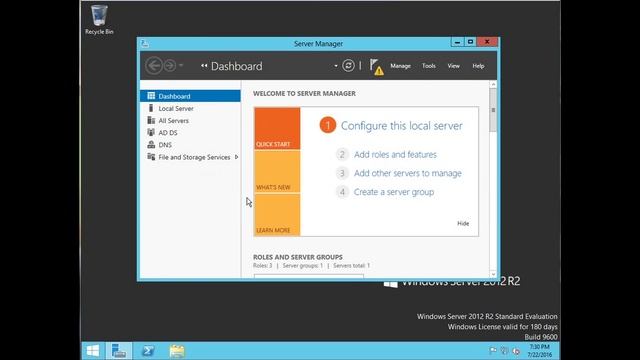The image size is (640, 360).
Task: Click the ROLES AND SERVER GROUPS heading
Action: [298, 257]
